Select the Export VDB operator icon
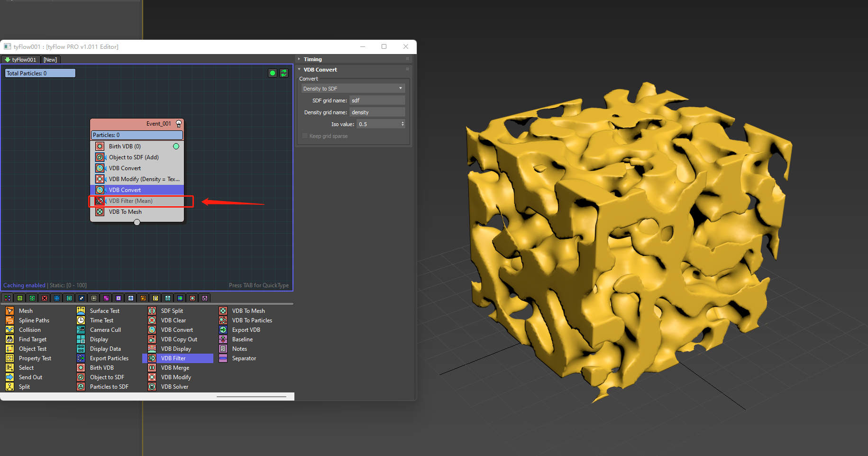This screenshot has height=456, width=868. tap(223, 330)
